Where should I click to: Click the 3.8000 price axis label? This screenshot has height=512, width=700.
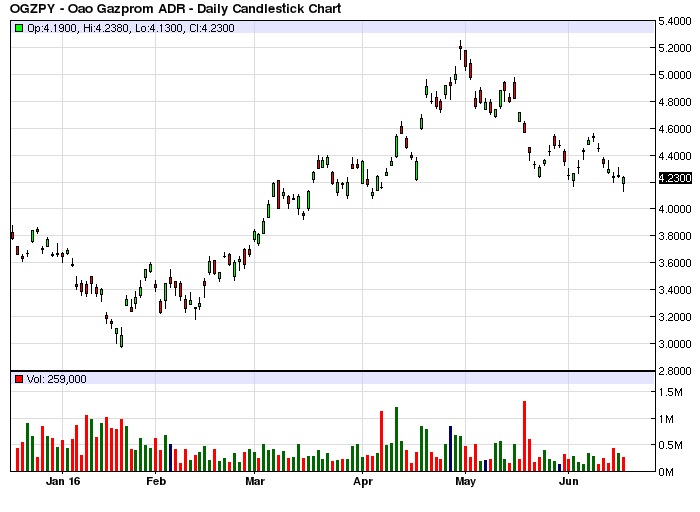point(675,236)
